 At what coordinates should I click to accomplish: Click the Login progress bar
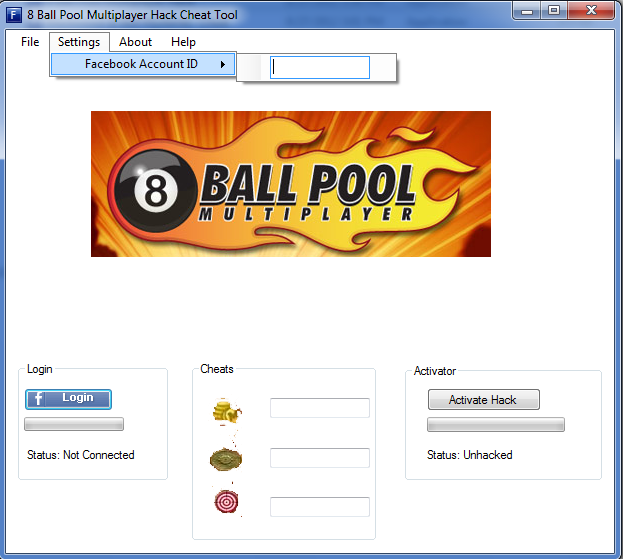click(x=74, y=424)
